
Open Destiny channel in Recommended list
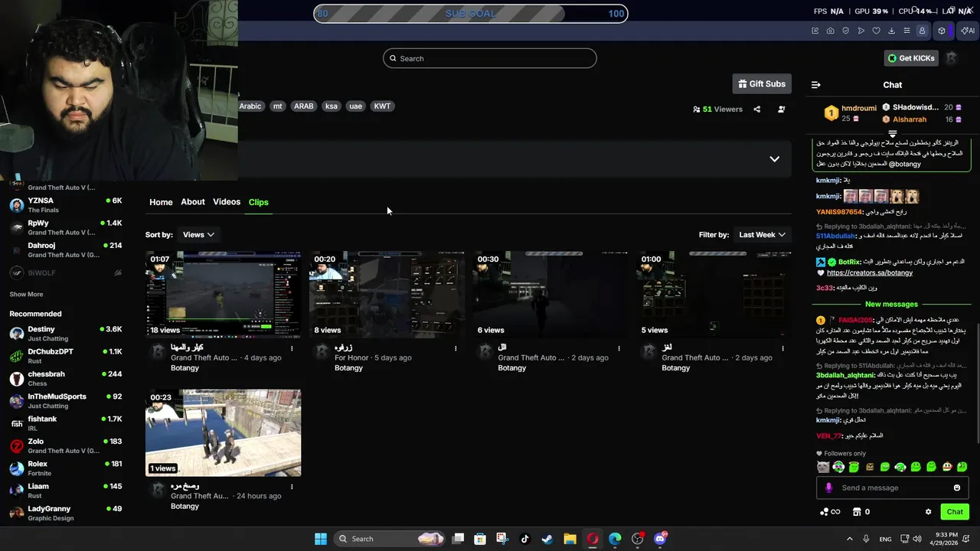65,334
